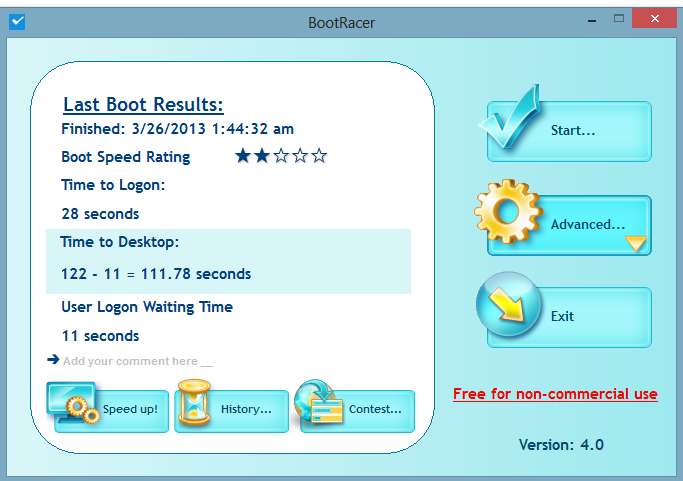Click the BootRacer checkmark title bar icon

tap(17, 21)
